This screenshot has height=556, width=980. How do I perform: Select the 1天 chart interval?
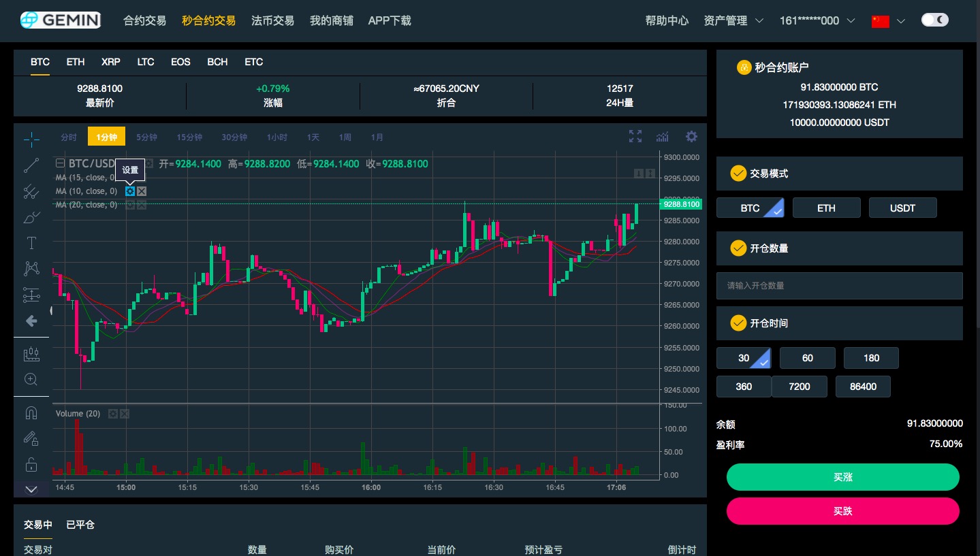313,137
